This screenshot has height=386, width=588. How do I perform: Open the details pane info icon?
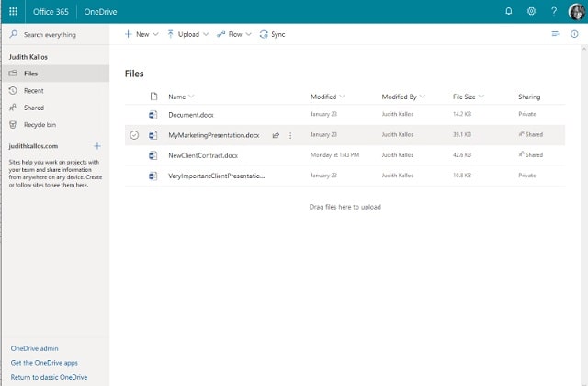574,34
